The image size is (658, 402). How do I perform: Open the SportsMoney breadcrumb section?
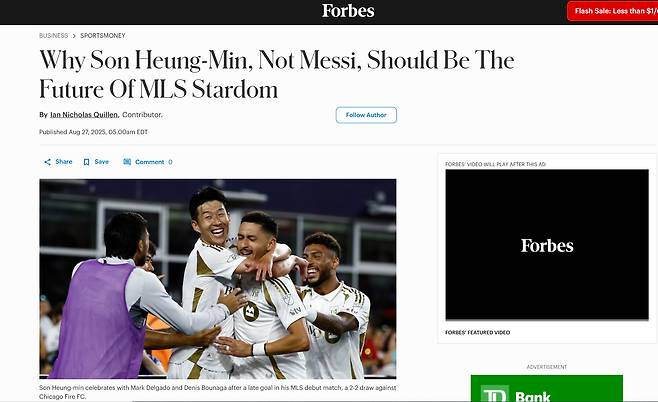point(103,36)
